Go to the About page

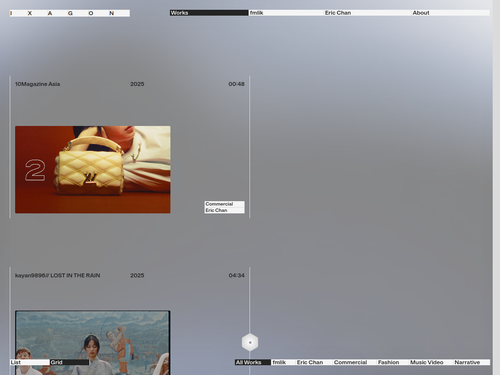click(451, 13)
